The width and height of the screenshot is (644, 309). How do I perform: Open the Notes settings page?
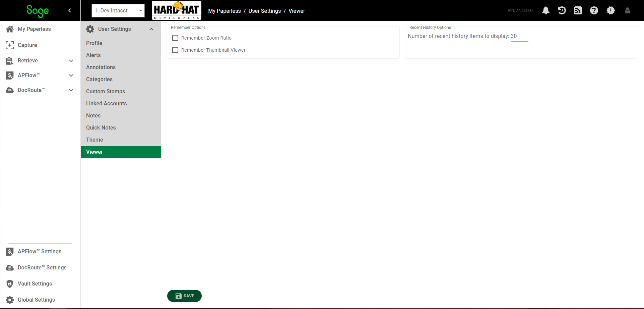[x=121, y=115]
